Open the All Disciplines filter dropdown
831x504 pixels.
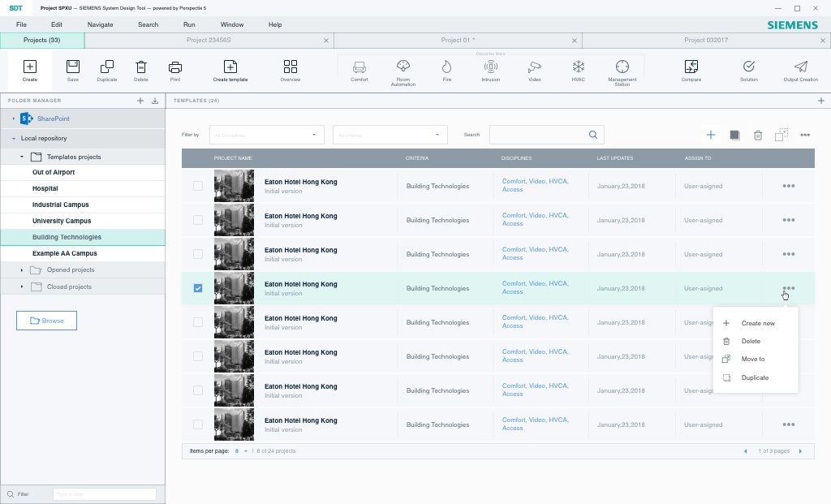click(266, 136)
